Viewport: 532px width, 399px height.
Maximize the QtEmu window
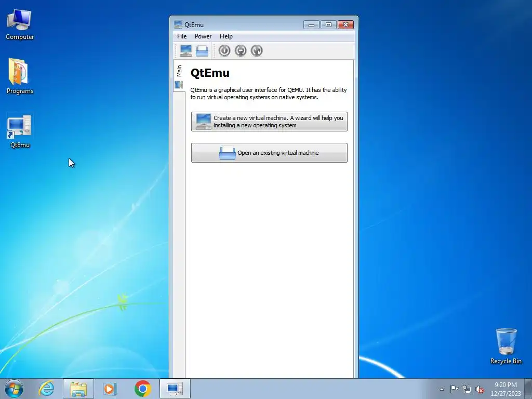(x=328, y=25)
